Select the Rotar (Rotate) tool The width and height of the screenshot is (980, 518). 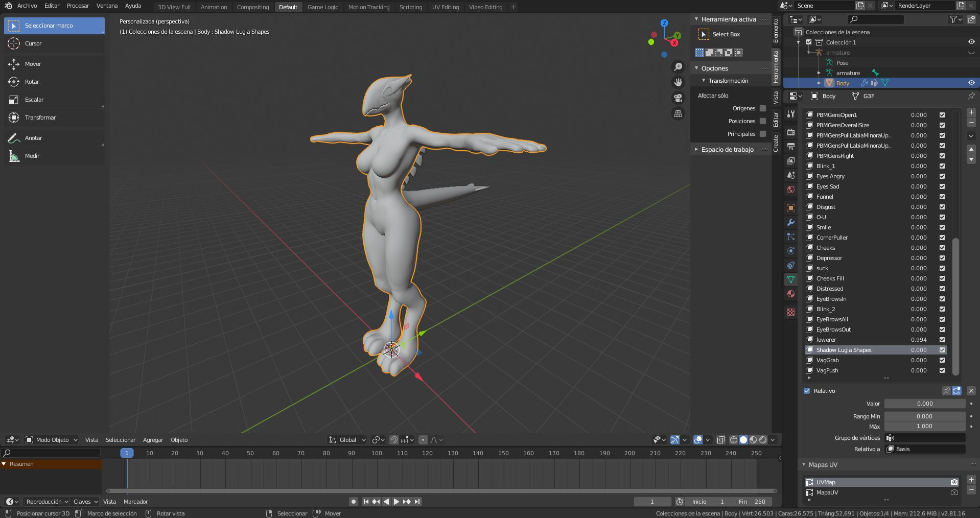(54, 82)
